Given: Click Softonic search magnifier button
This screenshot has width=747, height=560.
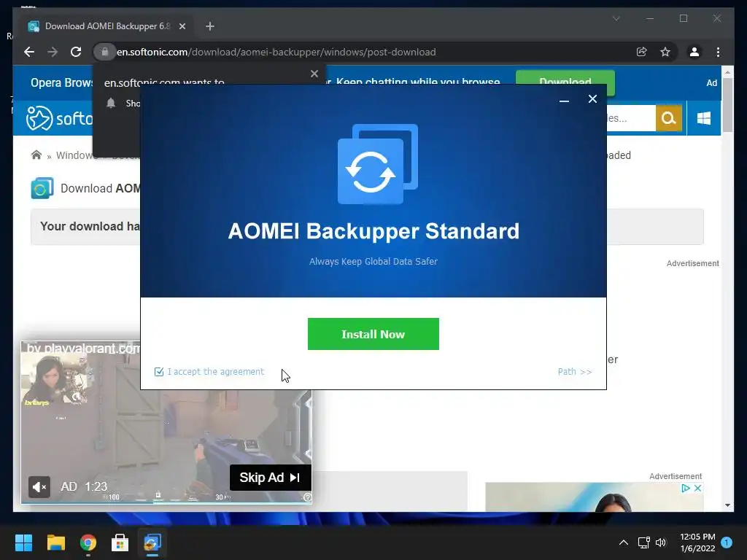Looking at the screenshot, I should 669,118.
